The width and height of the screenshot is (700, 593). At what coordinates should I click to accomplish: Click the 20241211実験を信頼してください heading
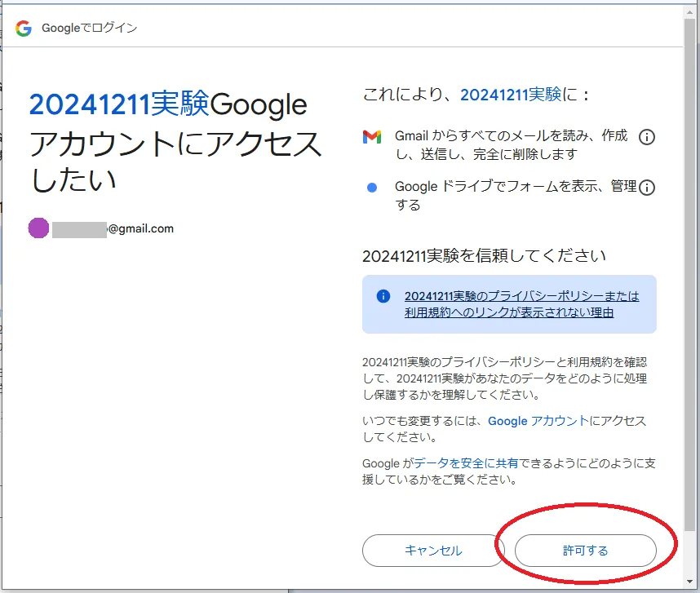pyautogui.click(x=484, y=255)
